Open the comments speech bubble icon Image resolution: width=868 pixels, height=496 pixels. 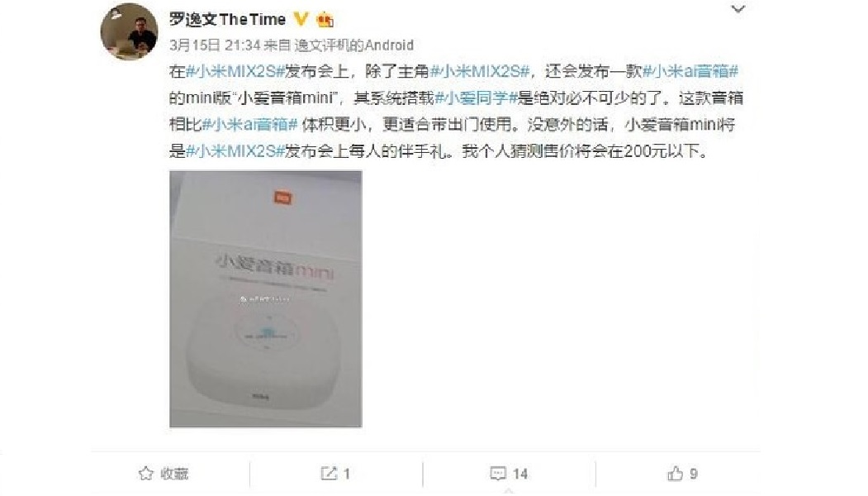coord(498,474)
